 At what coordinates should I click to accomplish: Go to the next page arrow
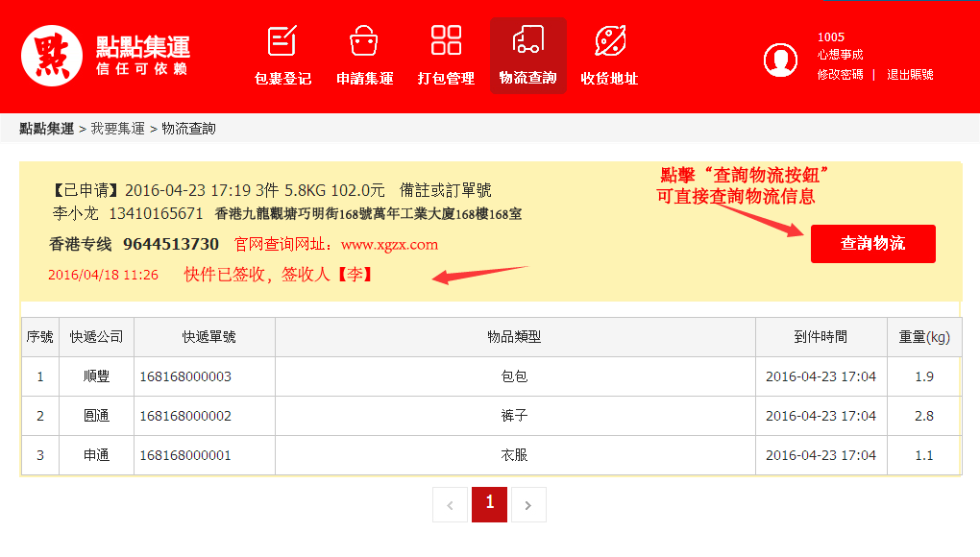[x=528, y=504]
